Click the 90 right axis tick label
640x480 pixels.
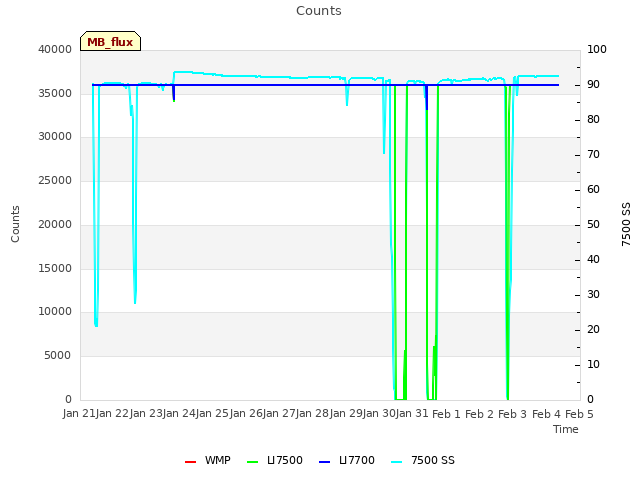pos(593,84)
